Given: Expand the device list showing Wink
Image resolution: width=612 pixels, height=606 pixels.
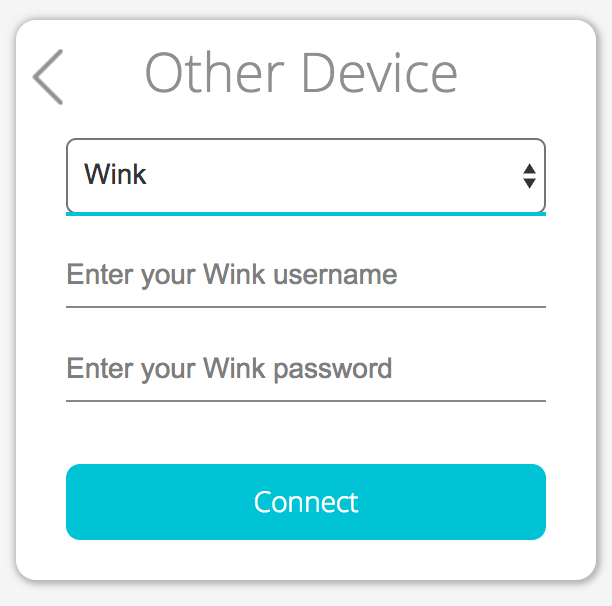Looking at the screenshot, I should [305, 176].
